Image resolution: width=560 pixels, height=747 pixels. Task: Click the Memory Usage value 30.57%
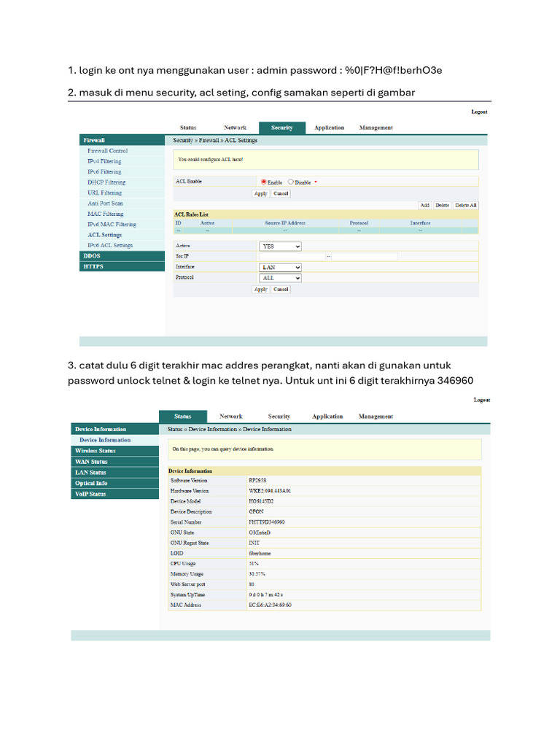point(257,574)
